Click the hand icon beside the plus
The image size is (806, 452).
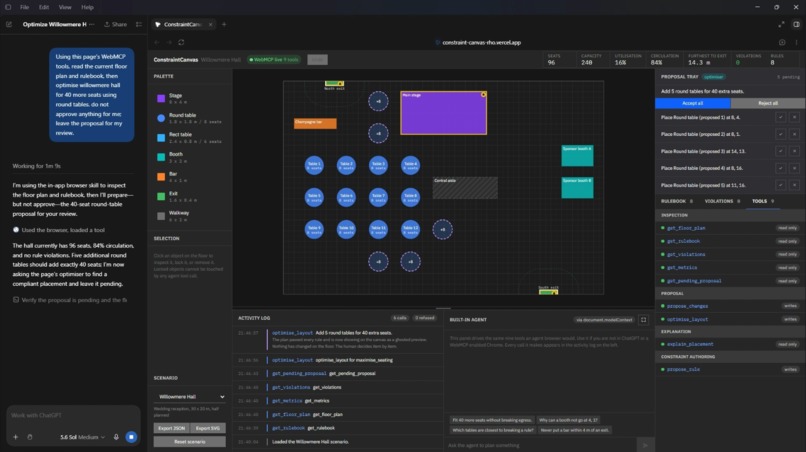30,437
